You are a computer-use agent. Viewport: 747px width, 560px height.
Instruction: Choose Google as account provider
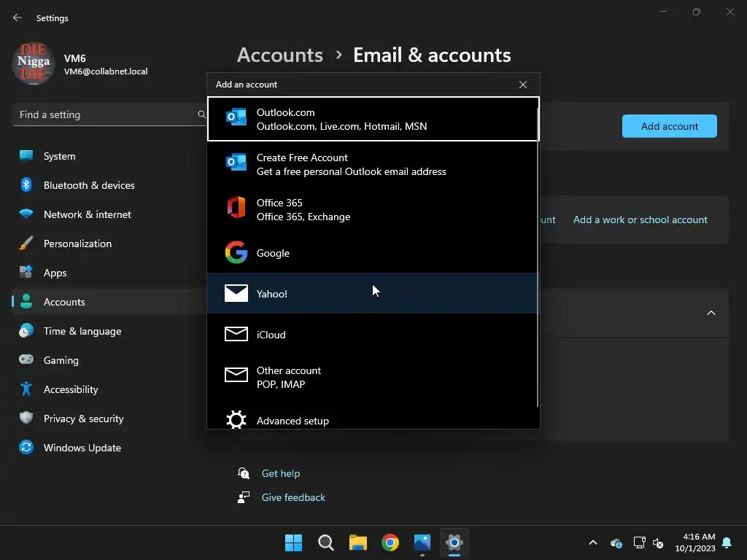click(x=373, y=253)
